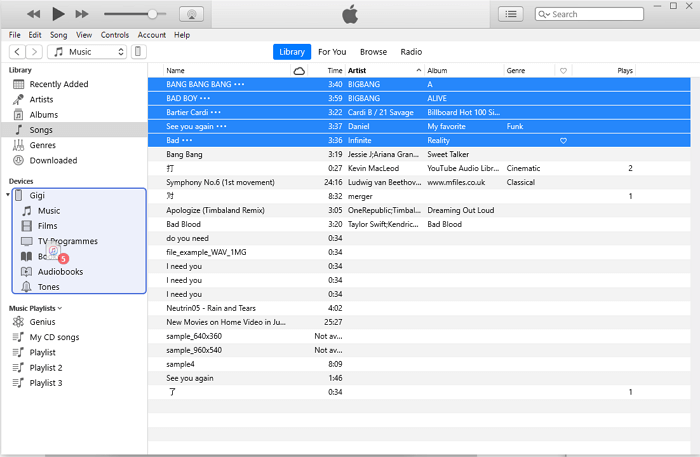Collapse the Gigi device tree
The height and width of the screenshot is (457, 700).
(x=10, y=195)
